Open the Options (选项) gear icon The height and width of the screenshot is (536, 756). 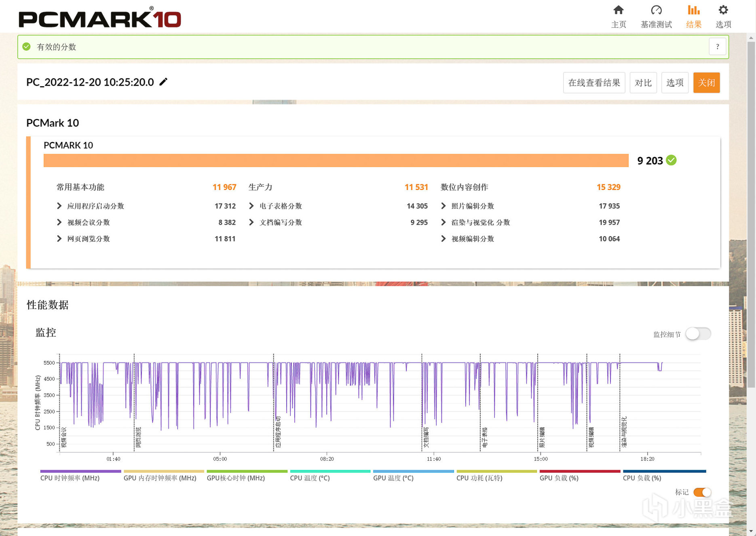(723, 10)
